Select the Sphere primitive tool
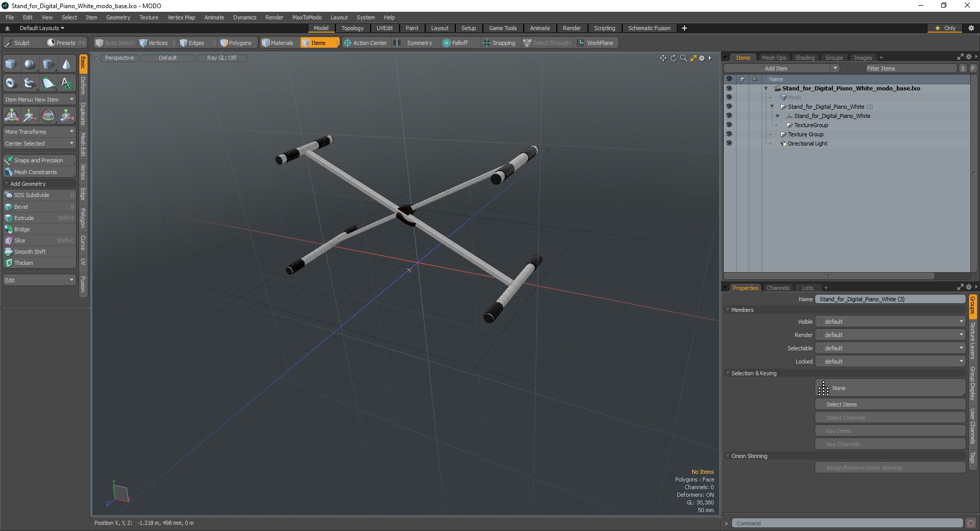 click(30, 64)
